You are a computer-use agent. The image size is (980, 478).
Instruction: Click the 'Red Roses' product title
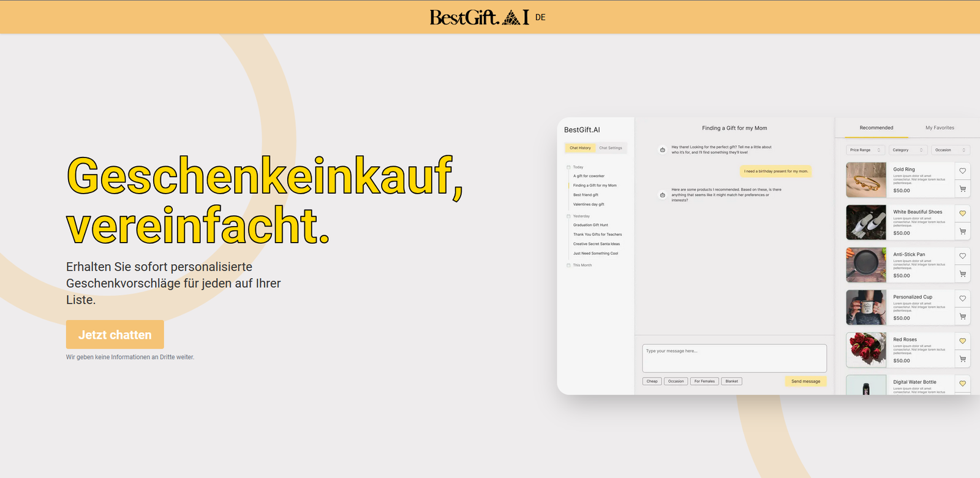905,340
